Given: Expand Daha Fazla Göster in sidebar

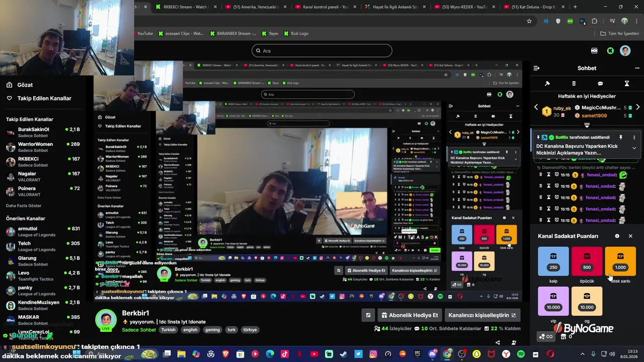Looking at the screenshot, I should point(24,206).
